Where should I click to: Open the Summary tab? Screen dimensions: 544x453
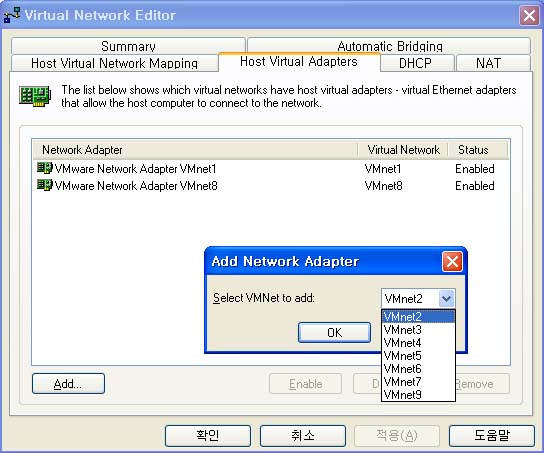point(128,46)
